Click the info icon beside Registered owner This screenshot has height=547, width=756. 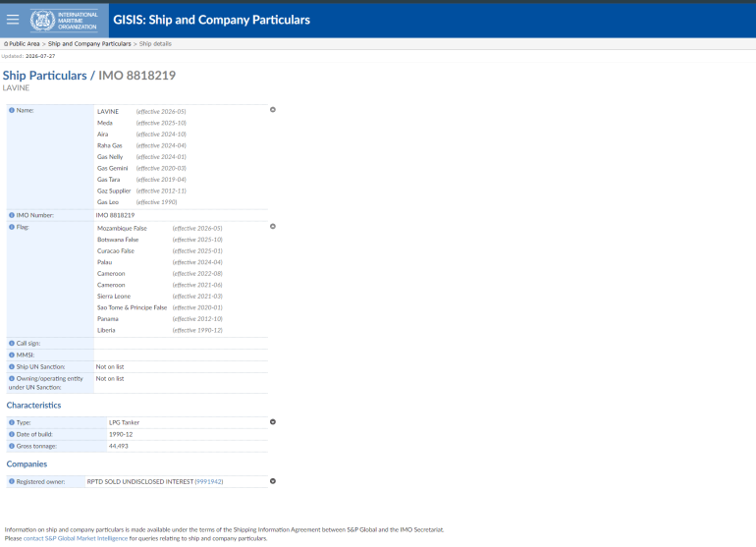tap(12, 481)
